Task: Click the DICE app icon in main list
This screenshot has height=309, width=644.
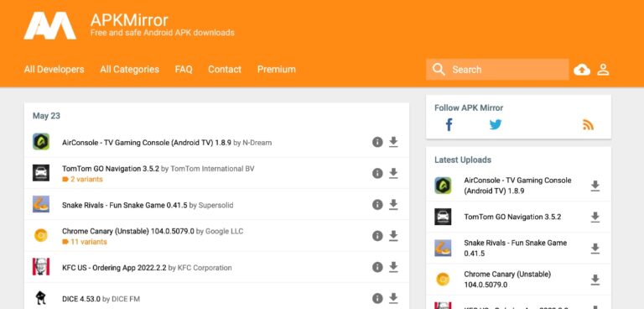Action: 41,298
